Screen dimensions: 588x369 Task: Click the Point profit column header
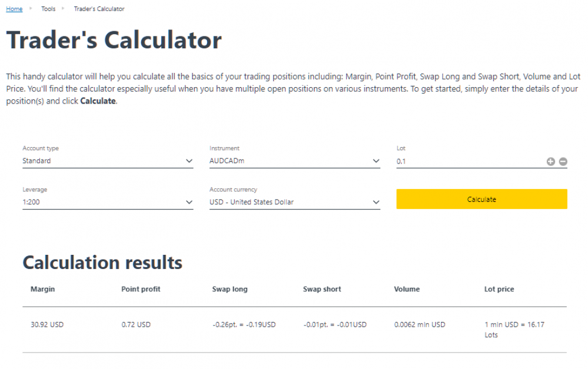(141, 289)
